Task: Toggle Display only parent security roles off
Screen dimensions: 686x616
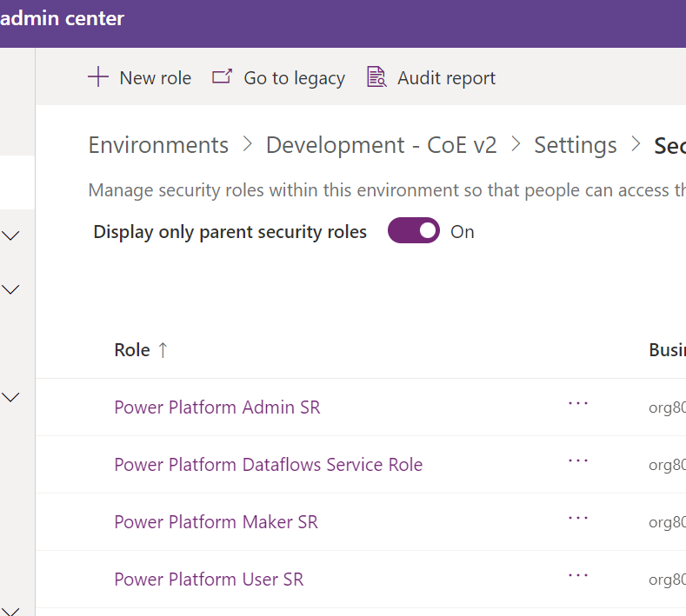Action: click(x=414, y=231)
